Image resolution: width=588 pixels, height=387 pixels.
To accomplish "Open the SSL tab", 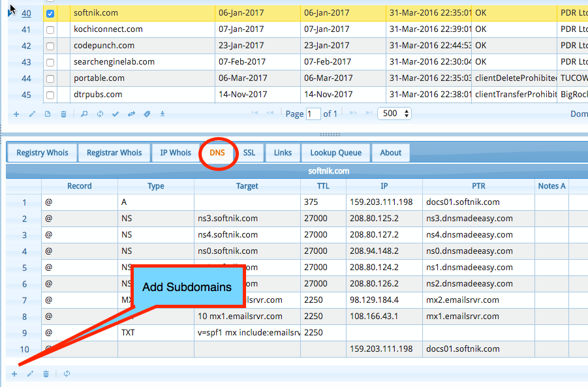I will pyautogui.click(x=249, y=153).
